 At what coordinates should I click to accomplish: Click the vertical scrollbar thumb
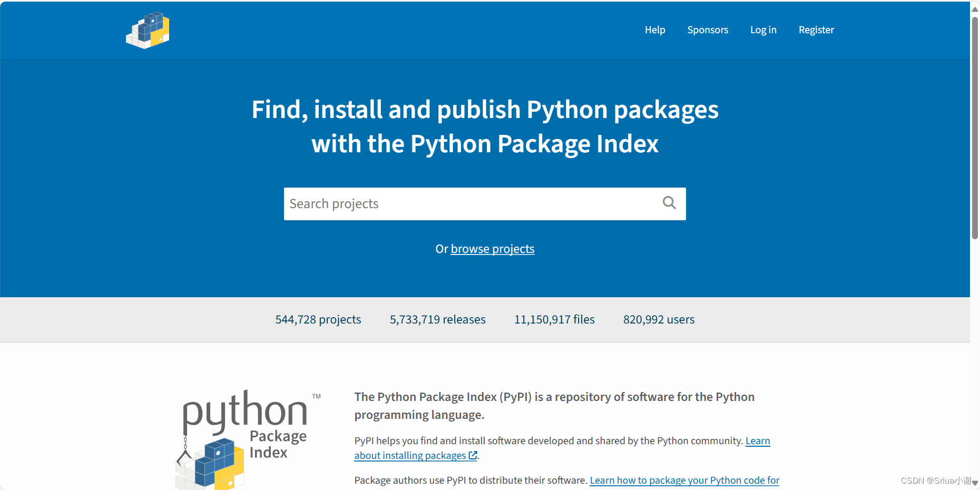(x=975, y=128)
